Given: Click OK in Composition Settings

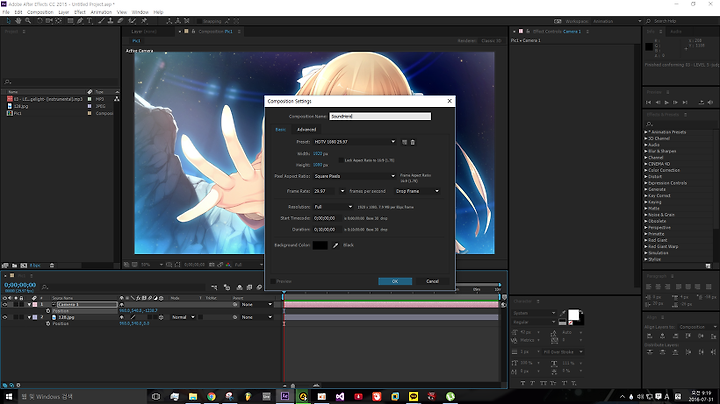Looking at the screenshot, I should click(395, 281).
